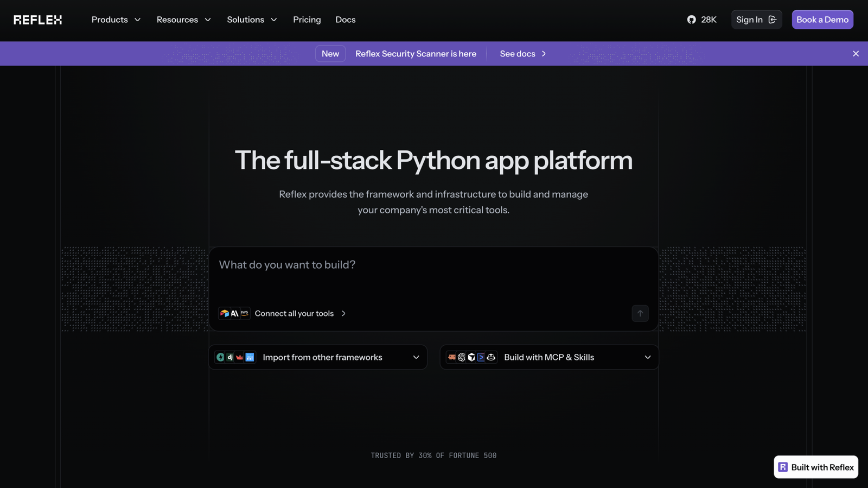This screenshot has width=868, height=488.
Task: Open the GitHub repository icon showing 28K
Action: click(691, 20)
